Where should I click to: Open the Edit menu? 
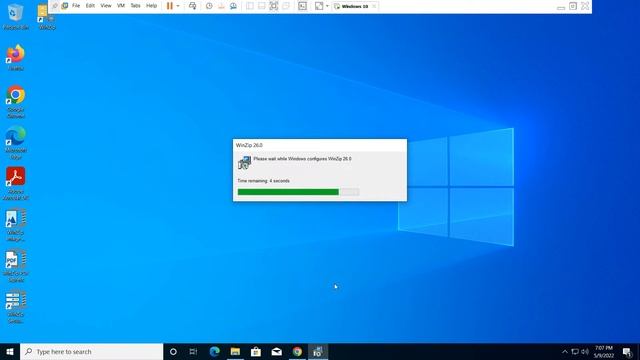tap(90, 6)
